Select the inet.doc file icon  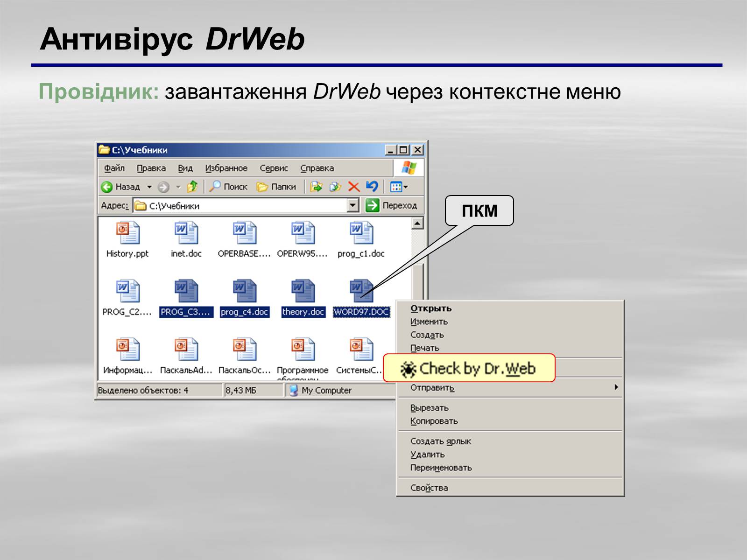coord(186,233)
